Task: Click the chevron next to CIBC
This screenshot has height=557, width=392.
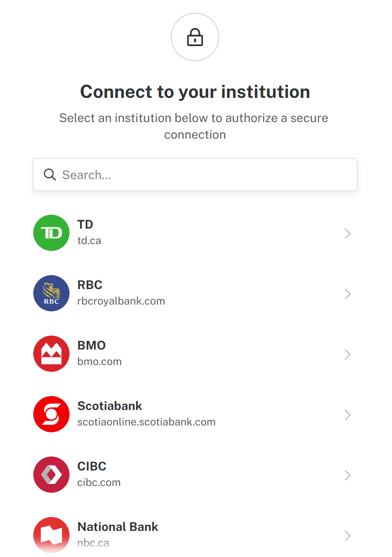Action: coord(348,475)
